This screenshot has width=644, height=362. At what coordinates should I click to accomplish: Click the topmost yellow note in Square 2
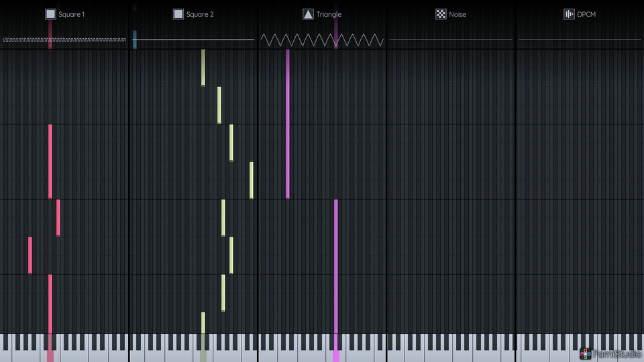pos(203,68)
